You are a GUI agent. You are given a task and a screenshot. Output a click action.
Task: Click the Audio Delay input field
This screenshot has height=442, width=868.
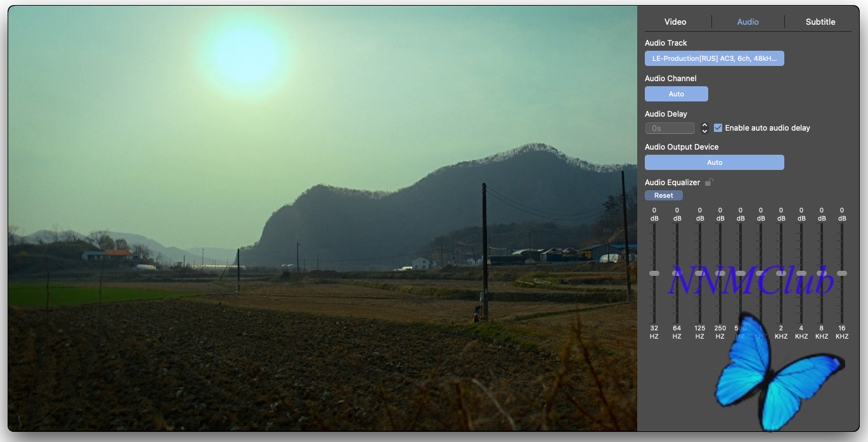(x=670, y=128)
